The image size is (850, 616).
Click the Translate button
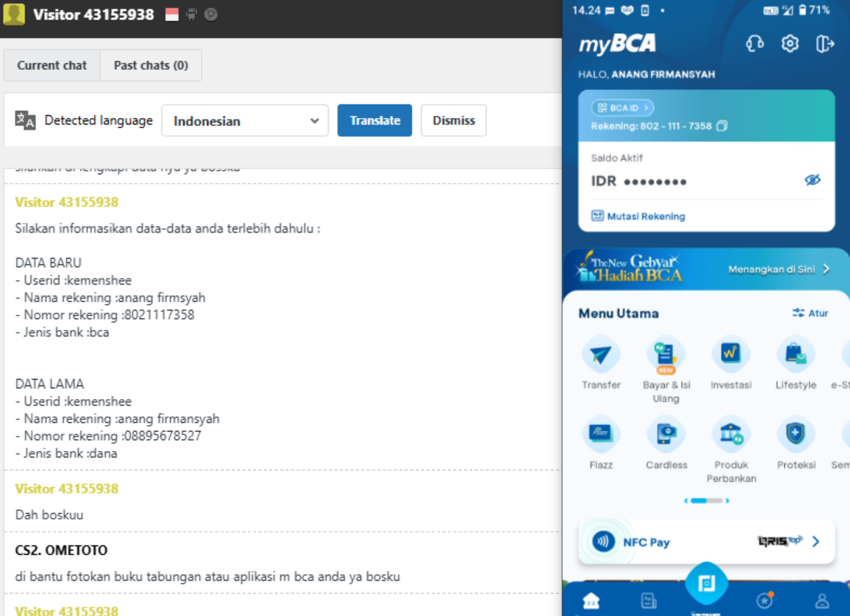pyautogui.click(x=375, y=120)
